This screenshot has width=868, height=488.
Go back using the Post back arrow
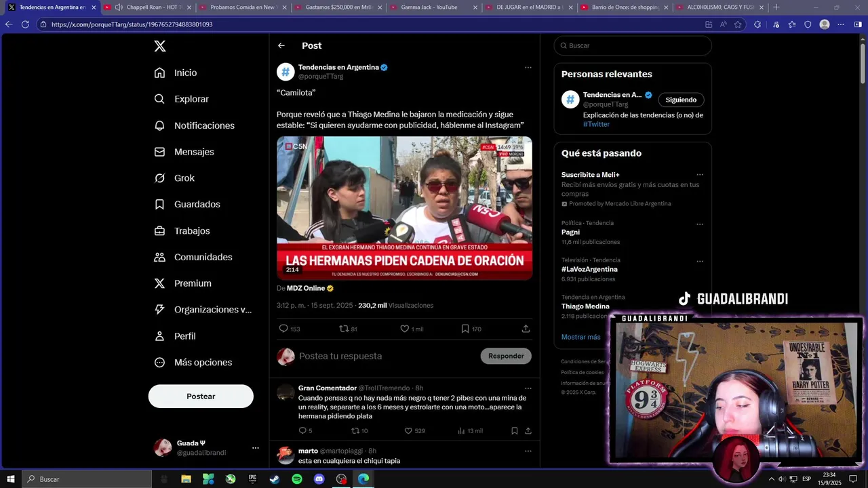pos(281,45)
